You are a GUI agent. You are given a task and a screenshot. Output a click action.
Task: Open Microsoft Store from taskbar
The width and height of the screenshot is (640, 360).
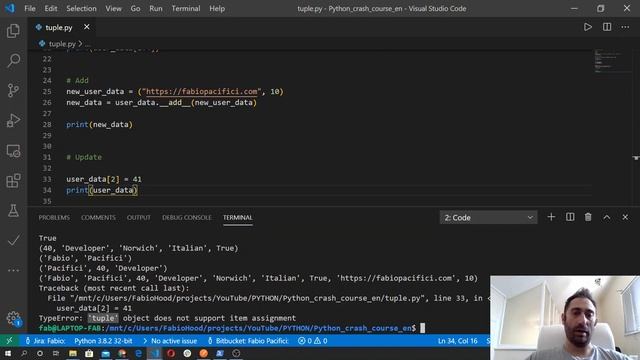click(x=89, y=353)
